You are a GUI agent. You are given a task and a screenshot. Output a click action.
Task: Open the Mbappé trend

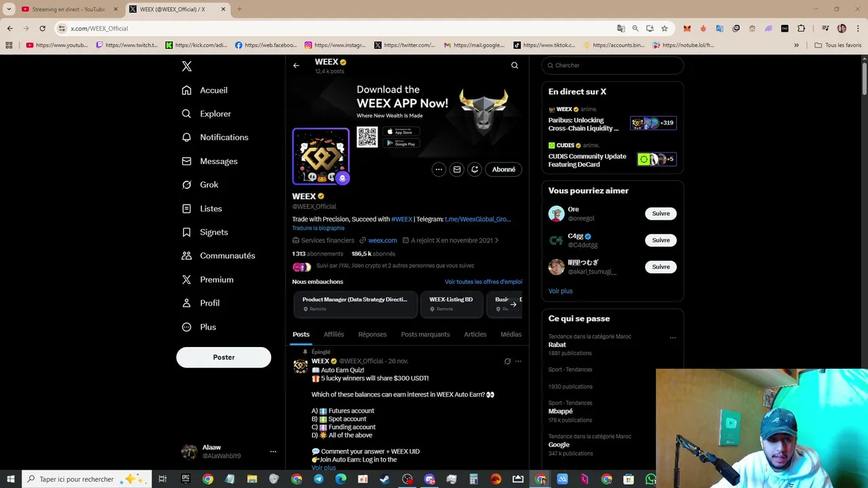[560, 411]
